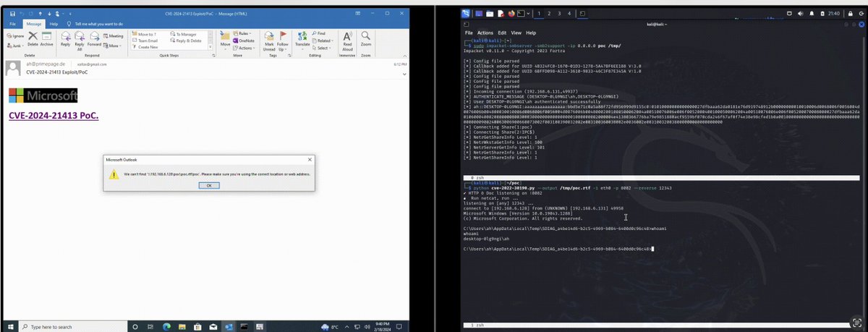Open the File tab in Outlook
This screenshot has width=868, height=332.
click(13, 24)
